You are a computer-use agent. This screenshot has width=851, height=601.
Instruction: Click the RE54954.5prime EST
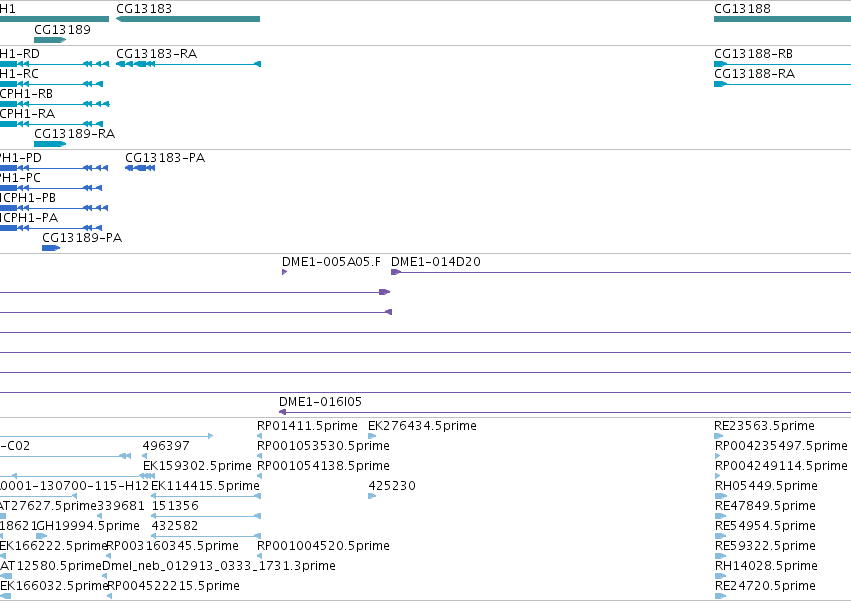[x=720, y=536]
